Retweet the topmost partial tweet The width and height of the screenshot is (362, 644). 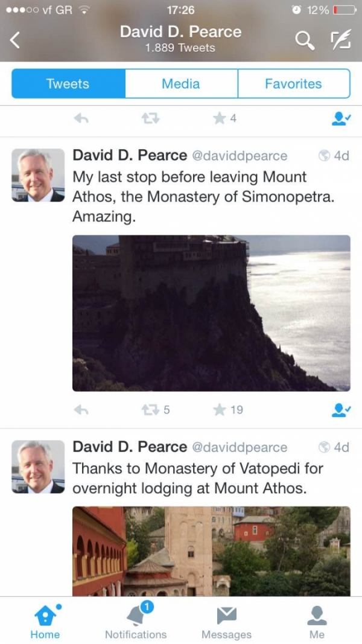click(150, 119)
